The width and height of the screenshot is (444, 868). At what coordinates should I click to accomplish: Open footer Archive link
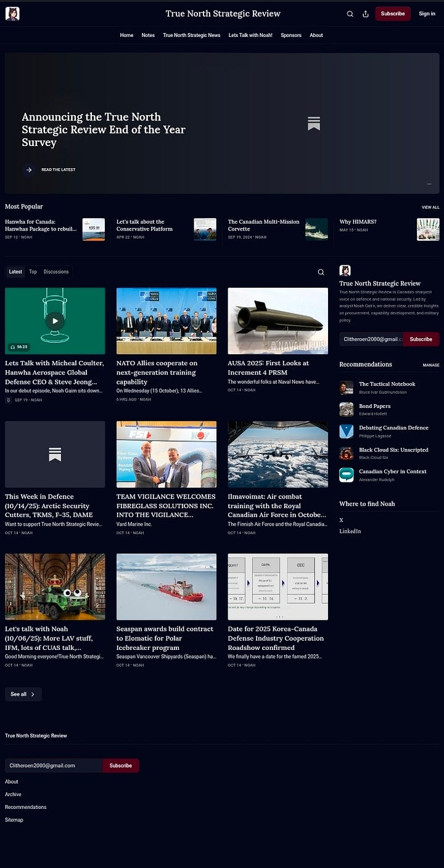13,795
